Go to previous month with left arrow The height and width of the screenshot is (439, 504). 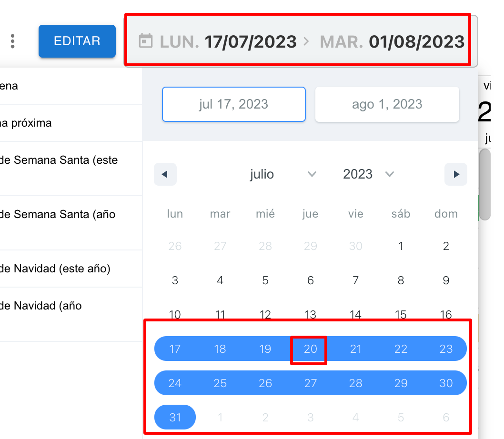pyautogui.click(x=165, y=174)
